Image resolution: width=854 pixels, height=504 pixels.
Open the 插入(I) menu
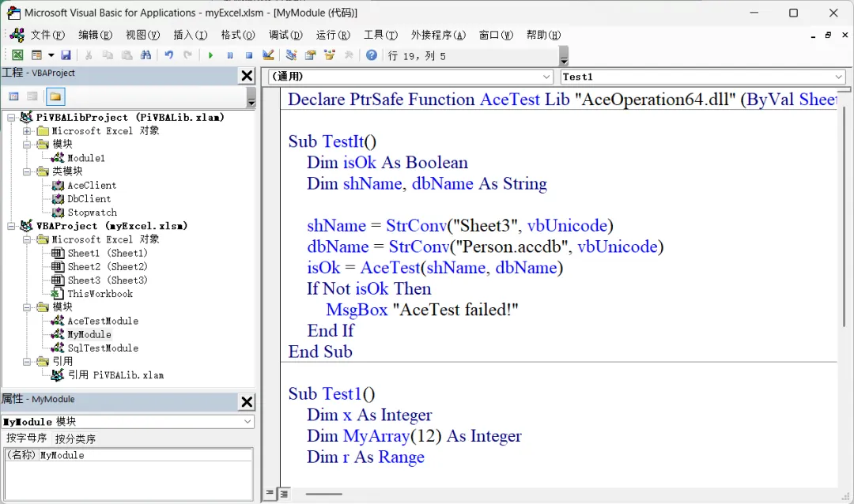(190, 35)
